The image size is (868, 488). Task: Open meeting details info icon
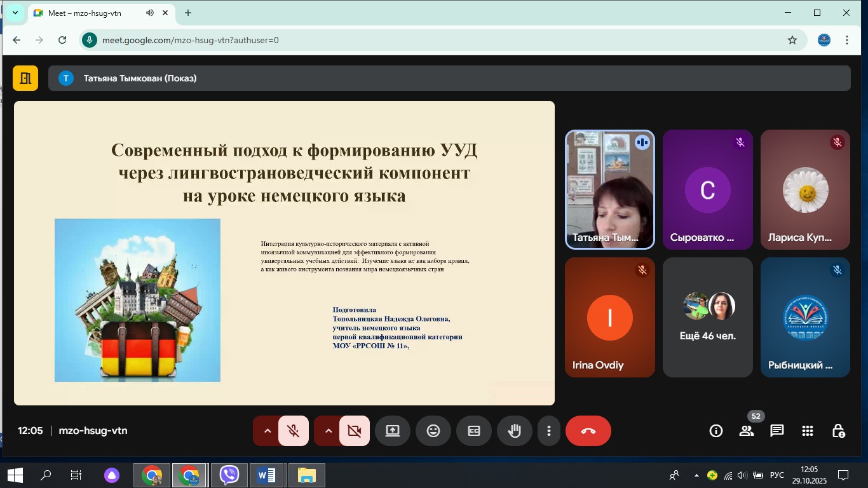tap(716, 431)
